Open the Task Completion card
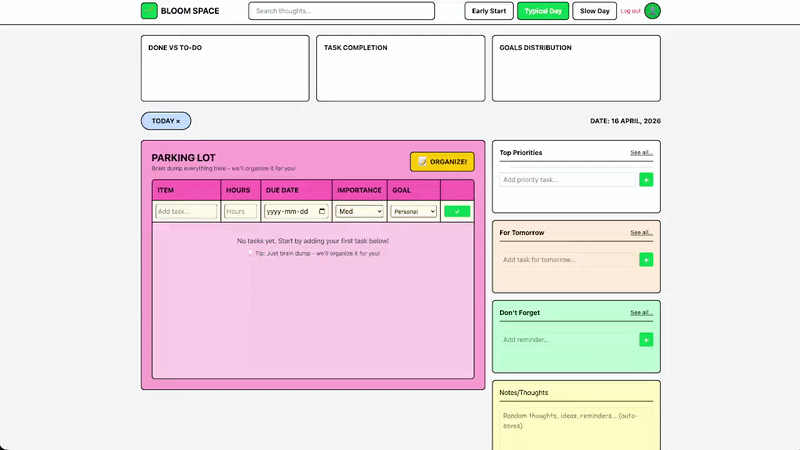This screenshot has height=450, width=800. click(401, 68)
